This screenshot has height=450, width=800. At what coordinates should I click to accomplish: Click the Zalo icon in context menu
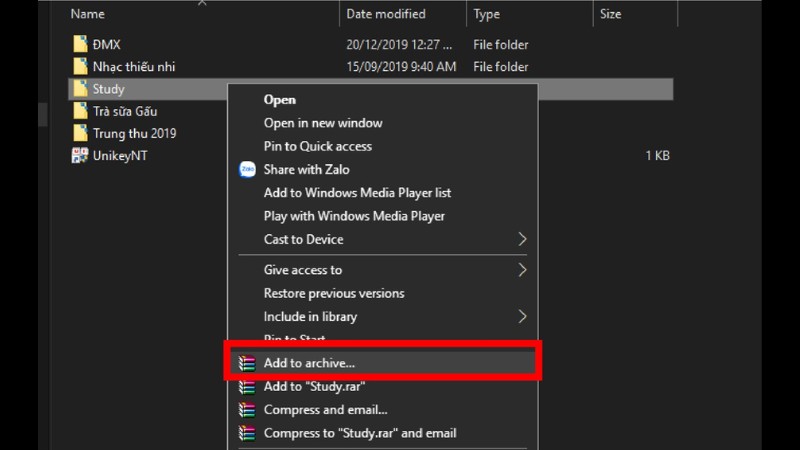pyautogui.click(x=247, y=169)
